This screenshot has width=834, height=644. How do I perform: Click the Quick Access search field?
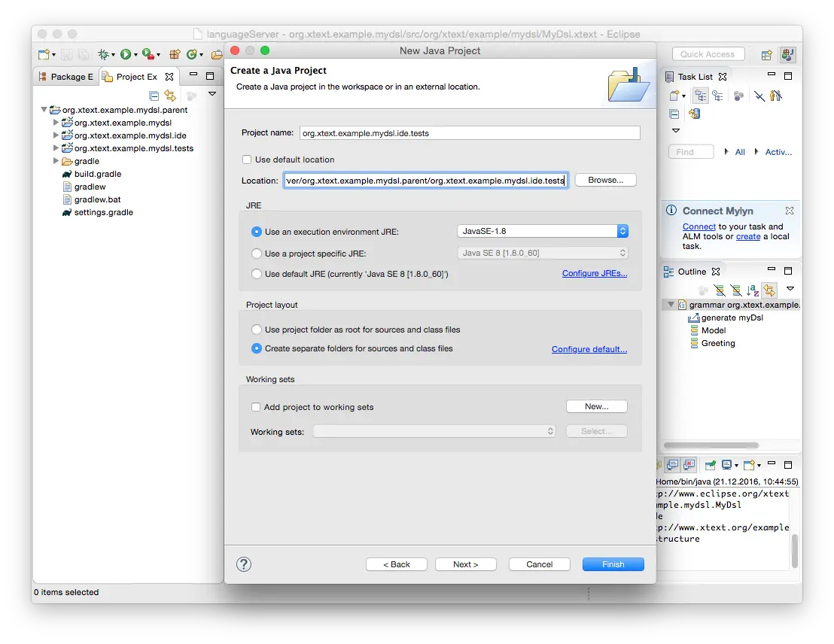(x=708, y=54)
